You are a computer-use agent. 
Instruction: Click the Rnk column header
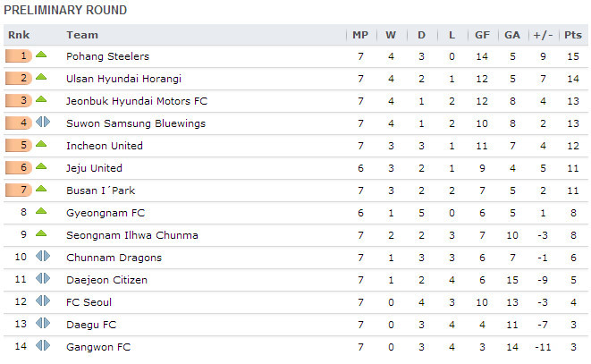point(20,35)
